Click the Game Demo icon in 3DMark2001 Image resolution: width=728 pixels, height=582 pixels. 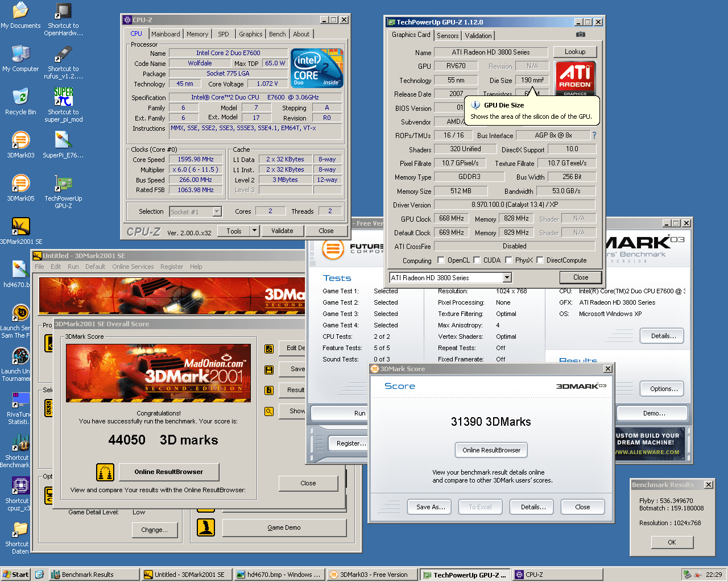(206, 527)
